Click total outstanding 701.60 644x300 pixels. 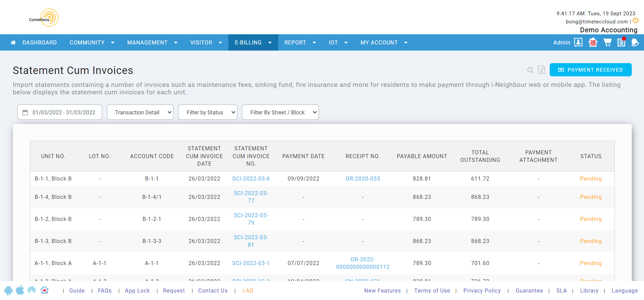(480, 263)
